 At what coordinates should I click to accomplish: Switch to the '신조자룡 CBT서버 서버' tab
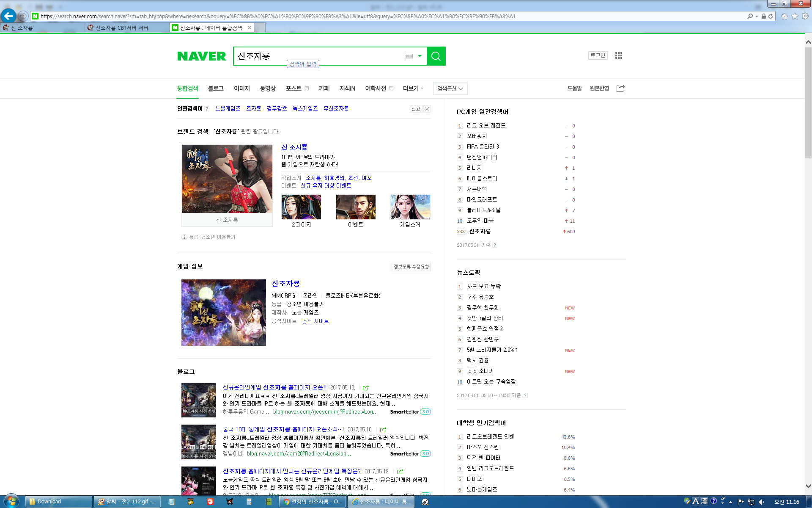coord(127,28)
